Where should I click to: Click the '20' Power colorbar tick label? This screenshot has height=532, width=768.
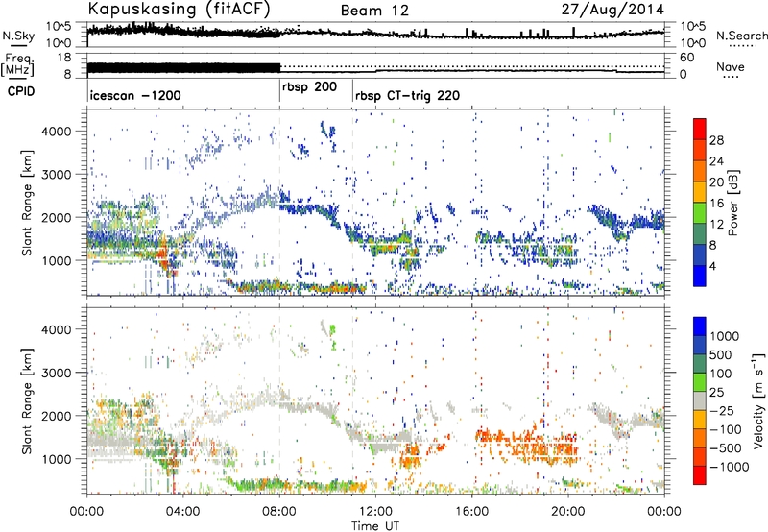pyautogui.click(x=716, y=182)
